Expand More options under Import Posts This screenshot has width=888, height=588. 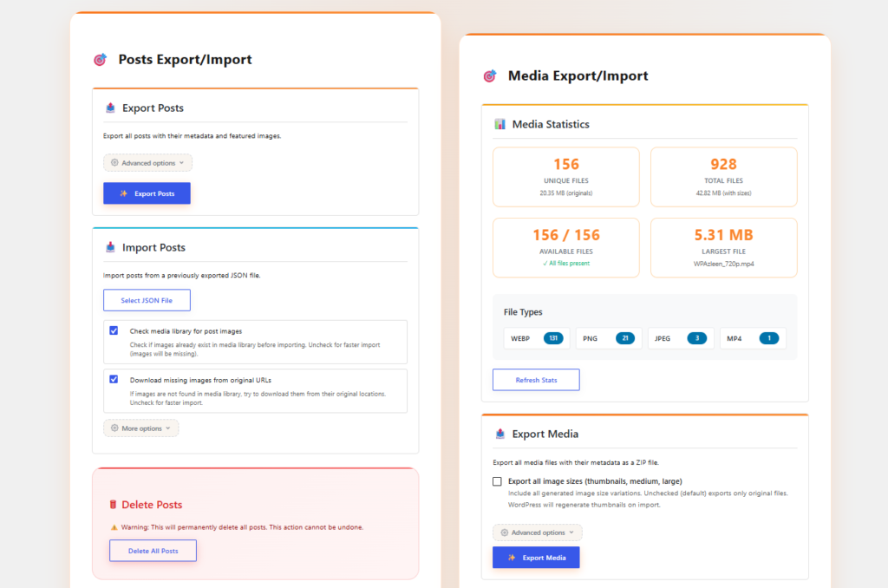point(141,428)
